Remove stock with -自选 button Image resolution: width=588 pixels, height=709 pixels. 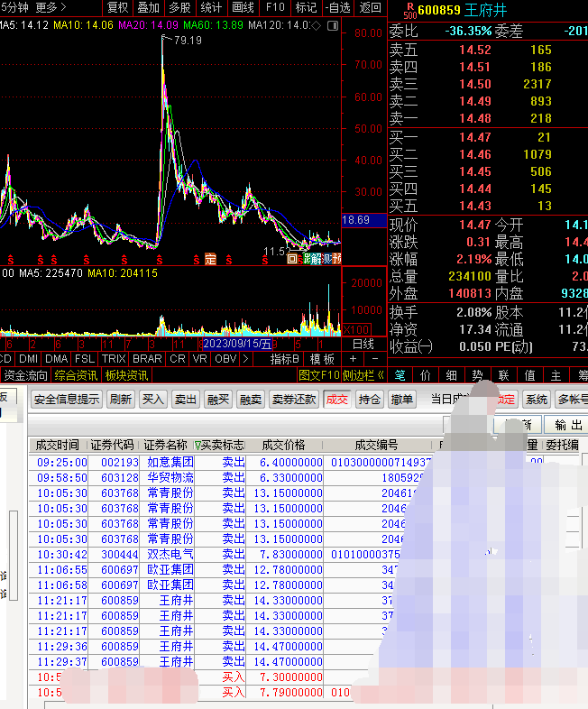337,7
